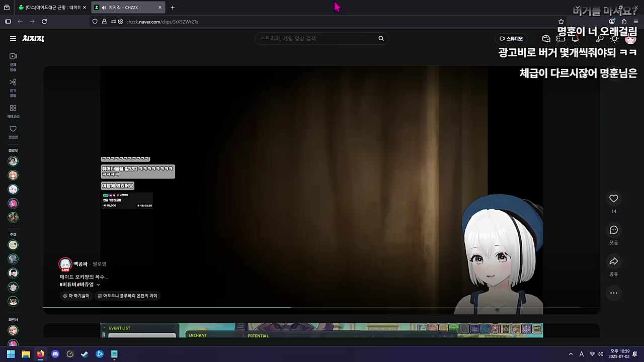The image size is (644, 362).
Task: Click the browser forward arrow
Action: pos(32,22)
